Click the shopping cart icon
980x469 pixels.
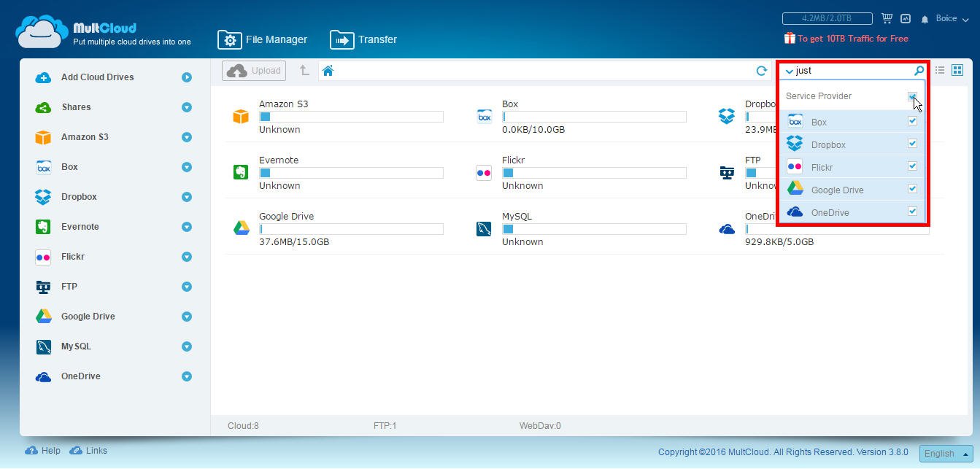point(887,18)
